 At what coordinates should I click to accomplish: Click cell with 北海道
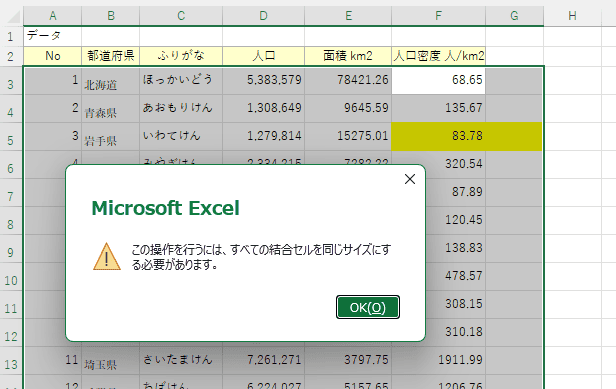[111, 81]
